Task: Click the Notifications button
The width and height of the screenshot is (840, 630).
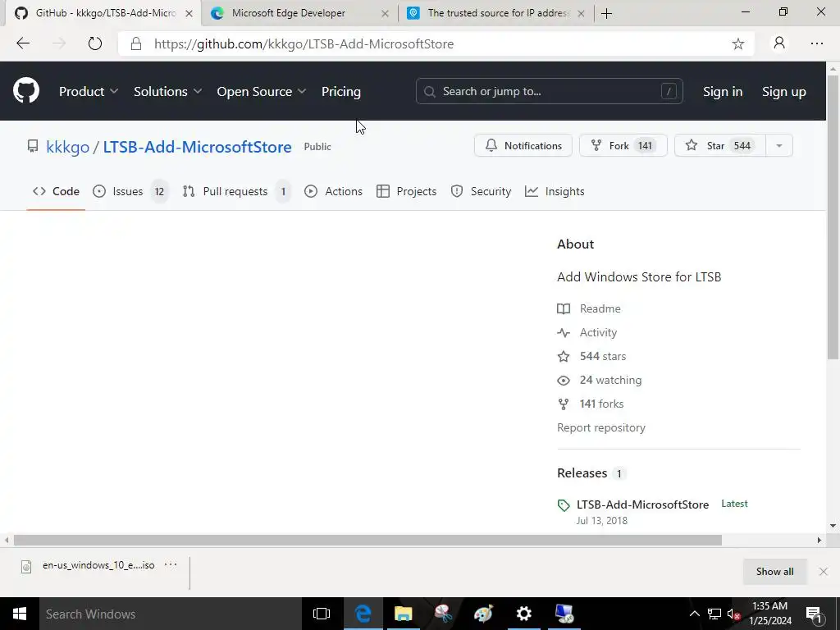Action: [x=523, y=146]
